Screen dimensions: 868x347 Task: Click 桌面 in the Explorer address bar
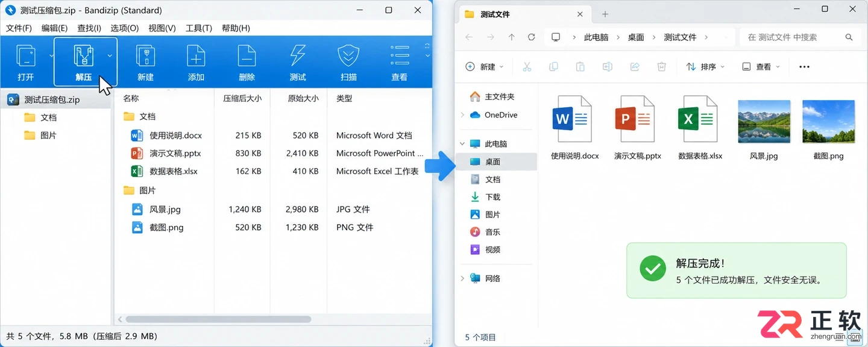pyautogui.click(x=636, y=37)
